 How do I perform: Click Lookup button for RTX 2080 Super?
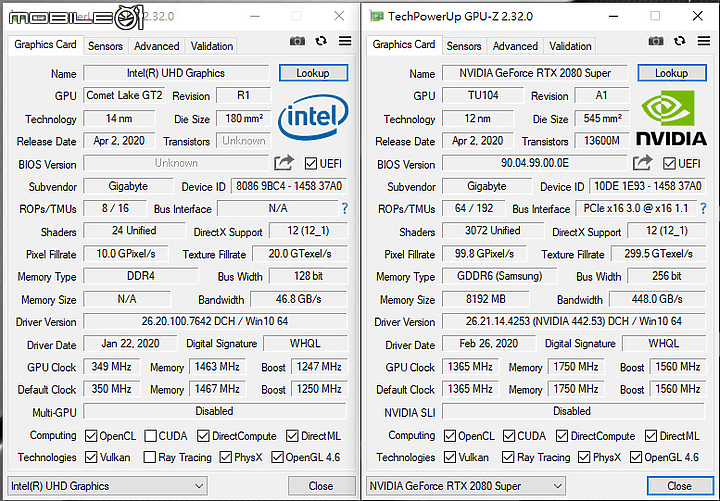(672, 73)
